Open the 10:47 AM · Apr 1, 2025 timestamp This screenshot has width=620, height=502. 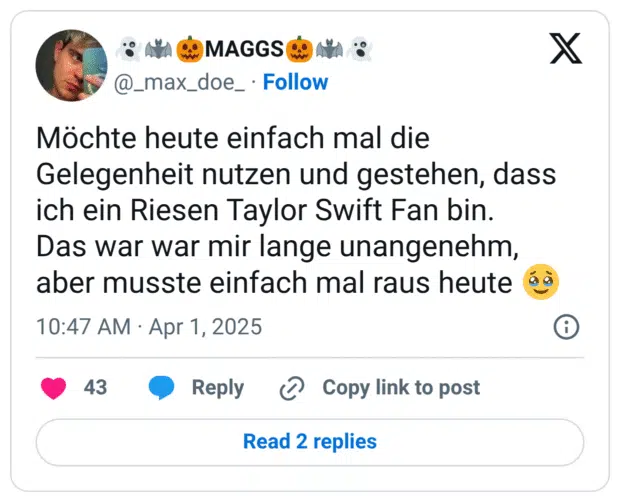tap(149, 328)
